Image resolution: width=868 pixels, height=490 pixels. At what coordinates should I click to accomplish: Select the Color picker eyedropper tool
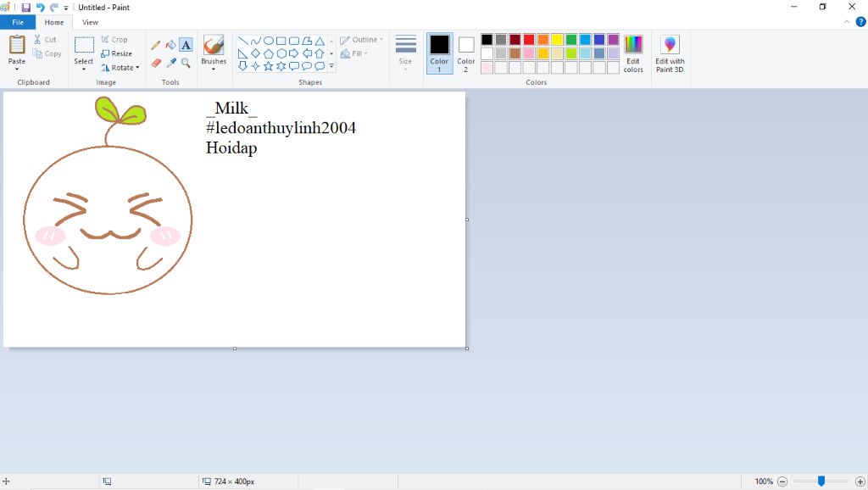point(171,63)
